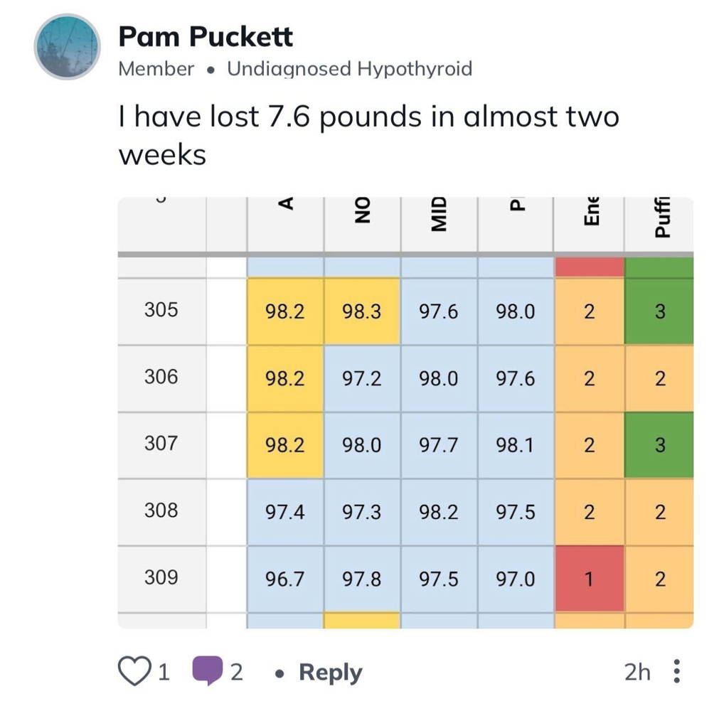Open the purple comments bubble icon
Viewport: 724px width, 728px height.
click(x=208, y=671)
